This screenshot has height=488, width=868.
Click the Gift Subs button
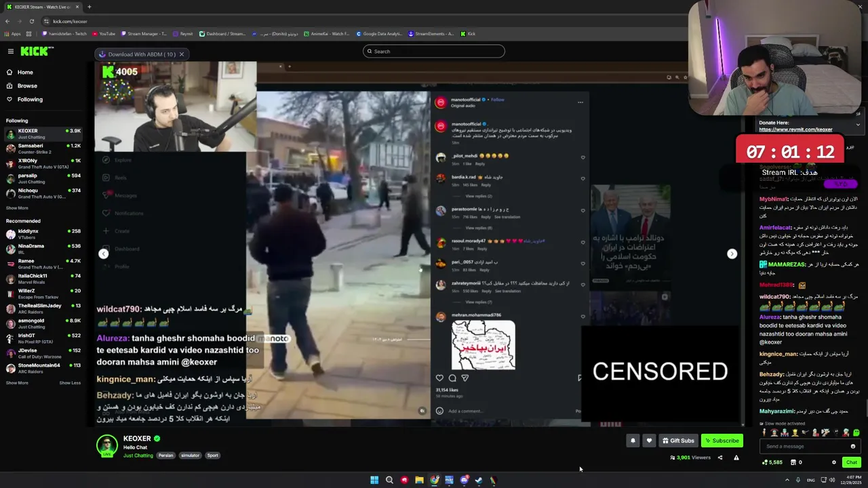pos(678,441)
